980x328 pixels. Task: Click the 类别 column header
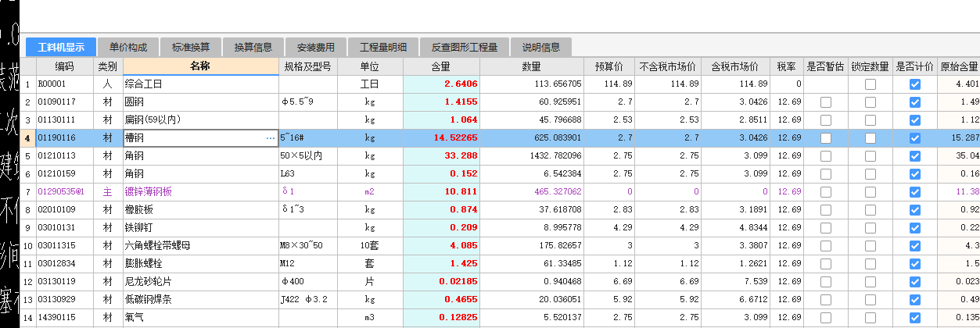(x=108, y=66)
